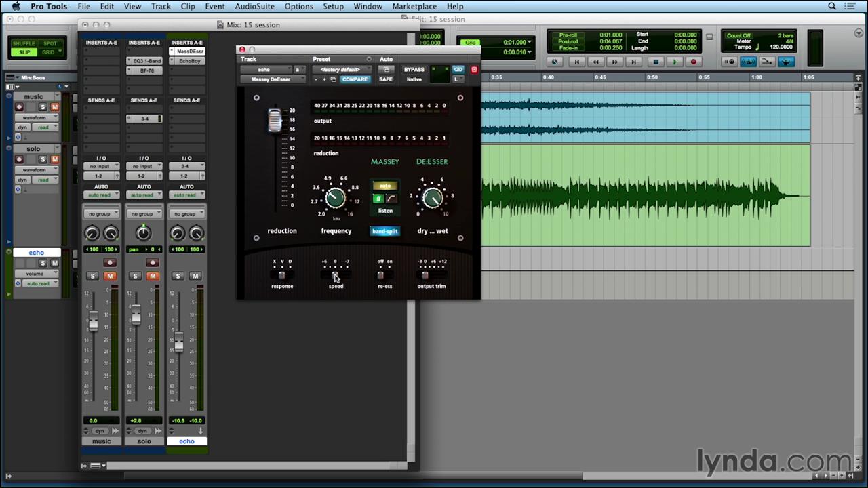Click the Fast Forward transport button
The width and height of the screenshot is (868, 488).
pos(614,62)
